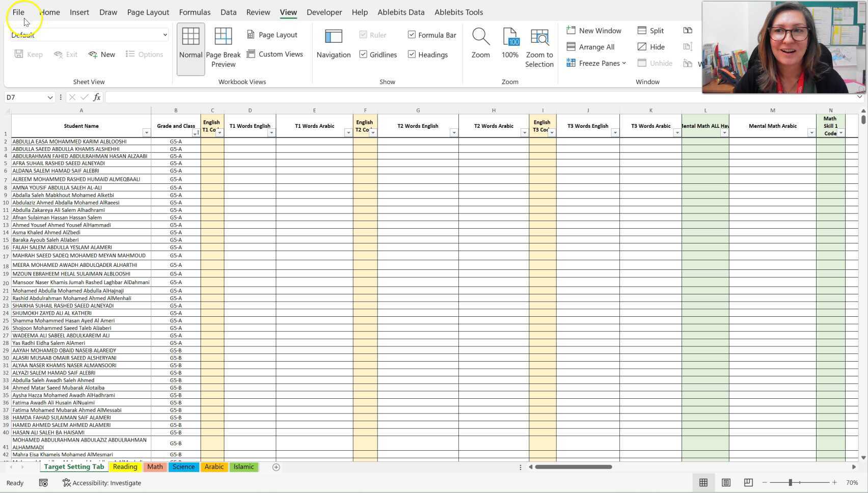Viewport: 868px width, 493px height.
Task: Uncheck the Gridlines checkbox
Action: click(x=363, y=54)
